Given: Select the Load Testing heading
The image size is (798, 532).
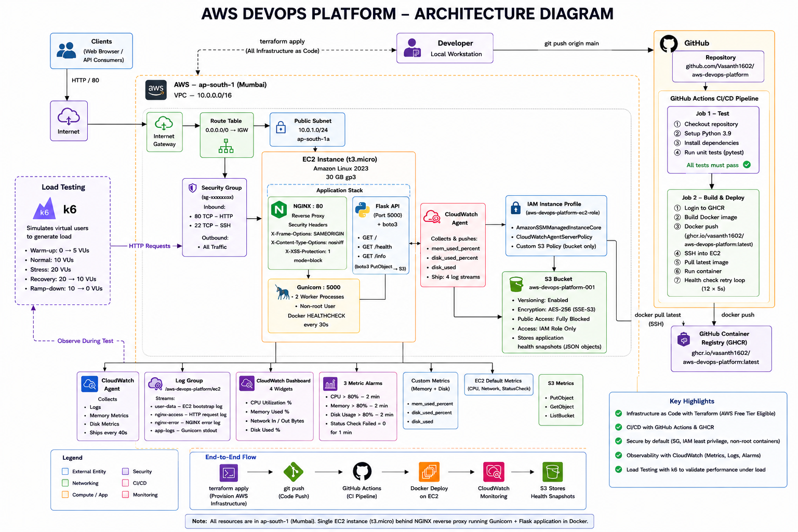Looking at the screenshot, I should 63,188.
